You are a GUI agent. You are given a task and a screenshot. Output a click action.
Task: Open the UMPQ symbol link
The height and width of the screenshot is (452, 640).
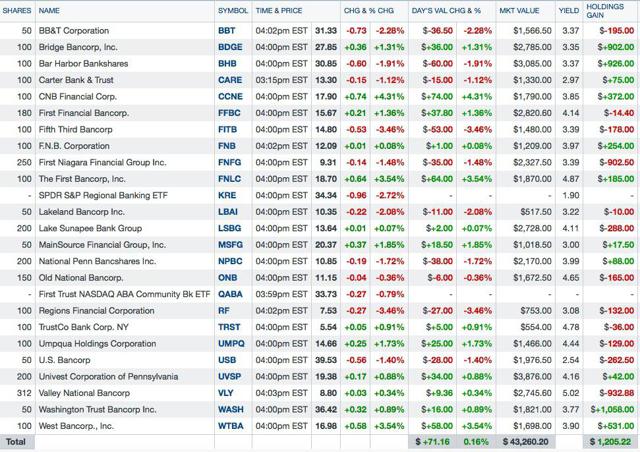point(231,343)
